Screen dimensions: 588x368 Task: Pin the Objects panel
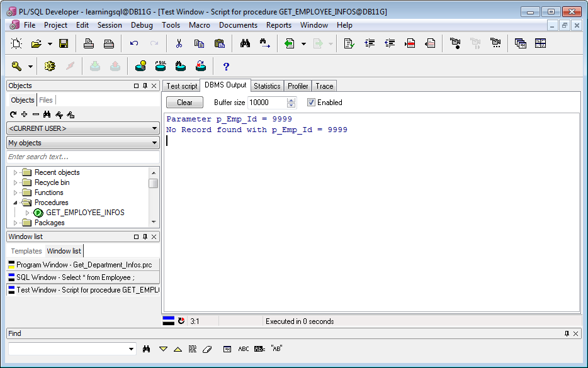(x=145, y=86)
